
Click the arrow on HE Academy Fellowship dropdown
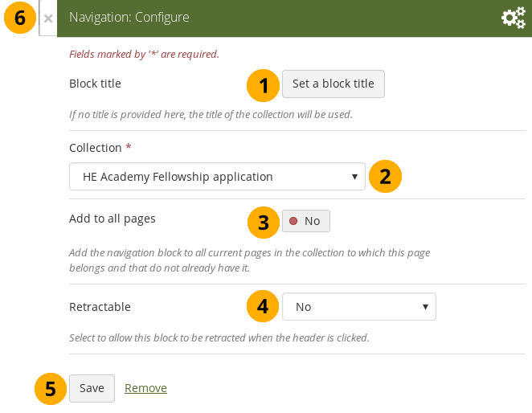pyautogui.click(x=354, y=177)
